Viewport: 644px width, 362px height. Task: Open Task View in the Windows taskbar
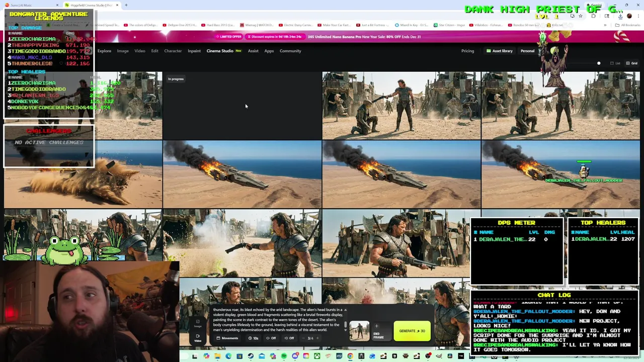point(195,356)
